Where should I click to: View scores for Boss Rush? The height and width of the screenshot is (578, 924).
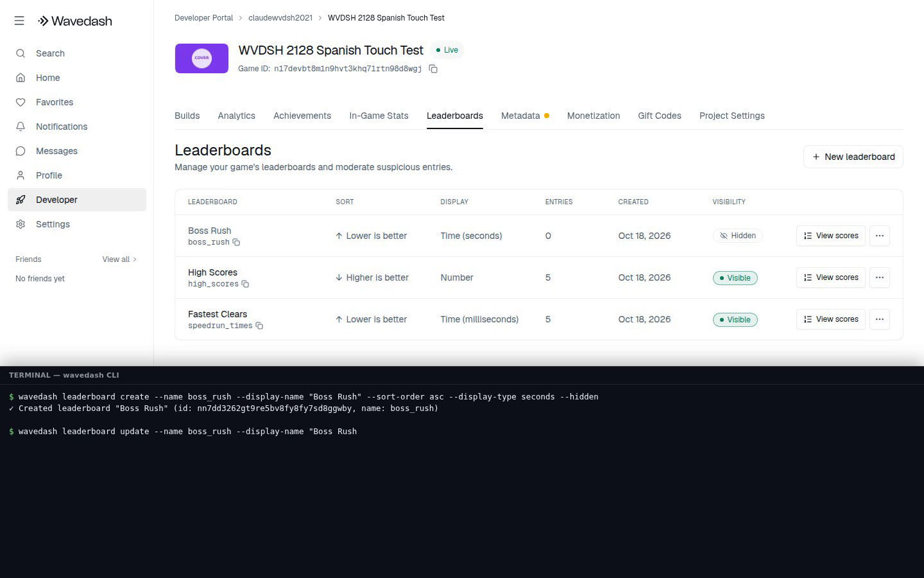pyautogui.click(x=831, y=236)
